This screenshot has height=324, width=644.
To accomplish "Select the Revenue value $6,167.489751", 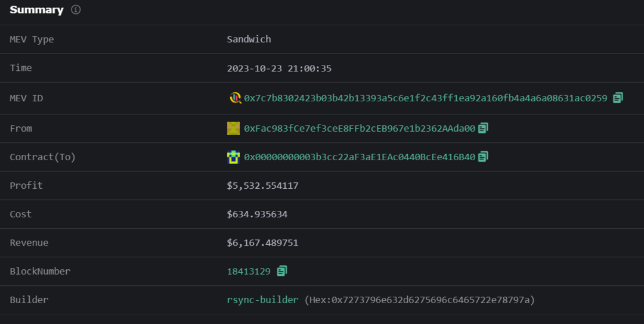I will point(262,243).
